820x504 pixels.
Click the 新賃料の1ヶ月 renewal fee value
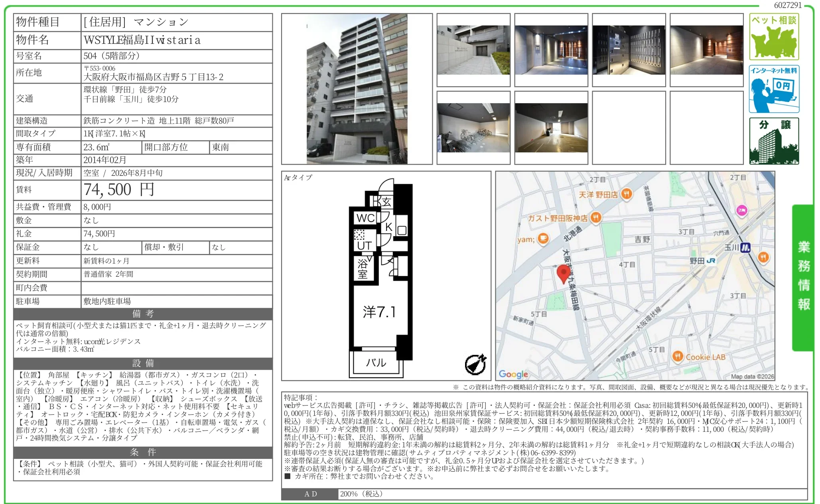point(106,261)
